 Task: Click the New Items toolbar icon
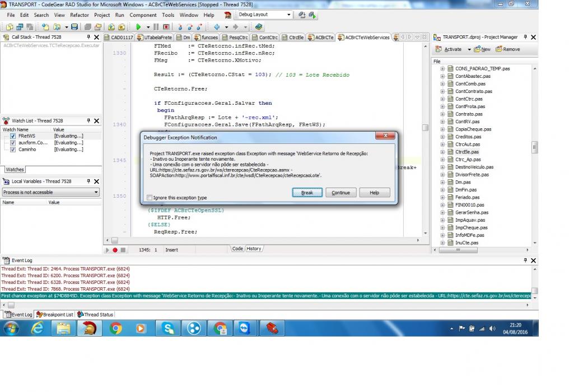coord(45,27)
